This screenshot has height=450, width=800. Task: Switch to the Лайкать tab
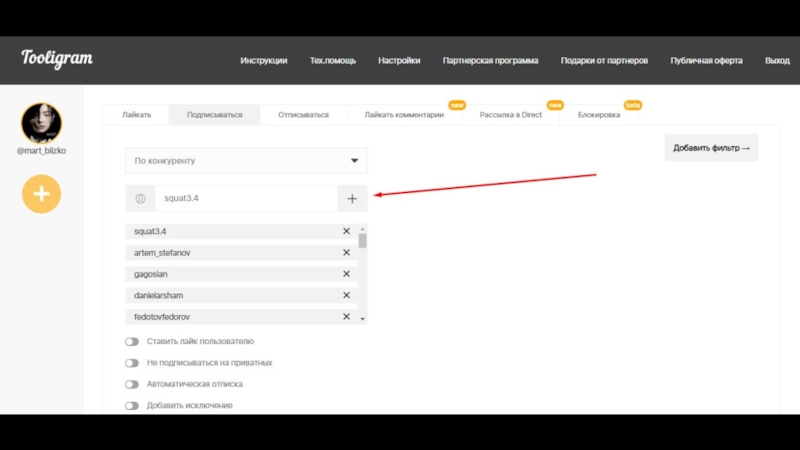point(136,115)
